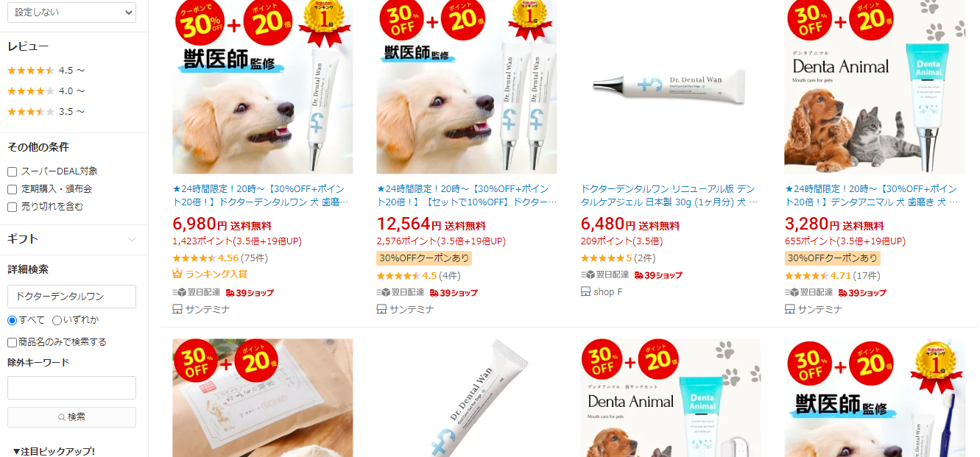Image resolution: width=980 pixels, height=457 pixels.
Task: Open the ドクターデンタルワン リニューアル版 product title
Action: (669, 195)
